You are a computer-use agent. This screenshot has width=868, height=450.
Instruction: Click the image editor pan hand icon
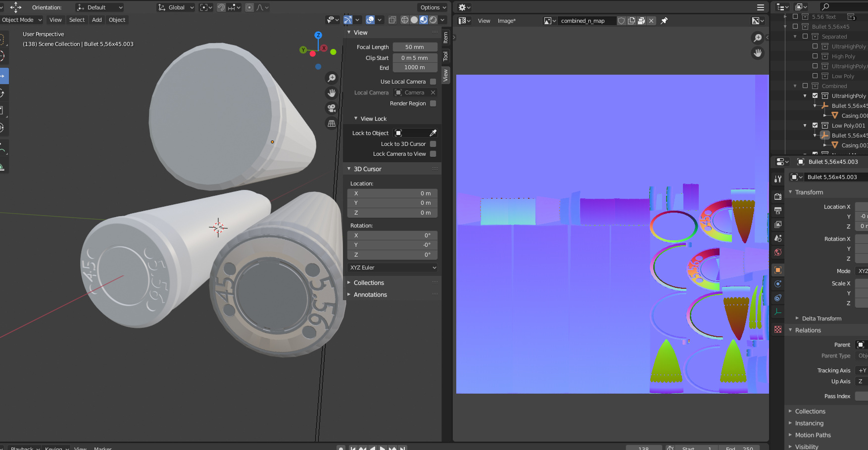click(x=758, y=53)
